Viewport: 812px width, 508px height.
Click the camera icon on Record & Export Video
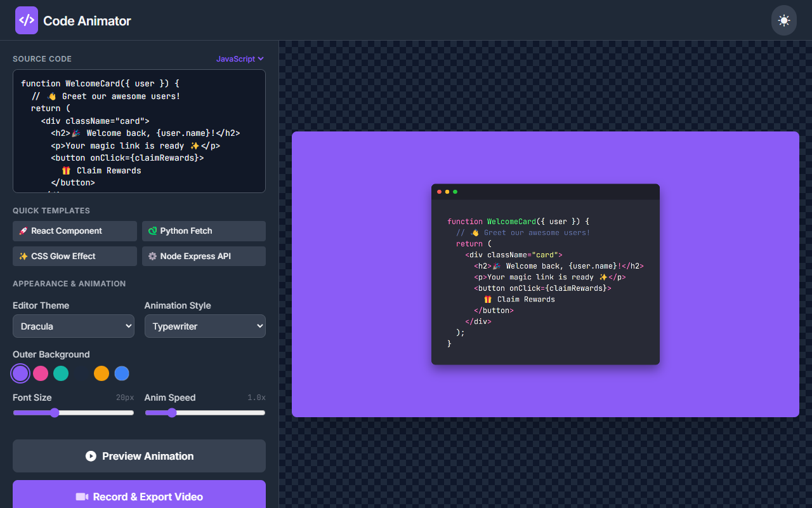pos(83,497)
